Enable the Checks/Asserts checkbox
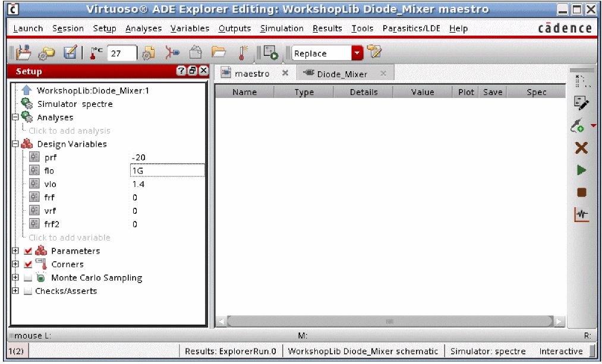The height and width of the screenshot is (364, 602). (x=28, y=291)
